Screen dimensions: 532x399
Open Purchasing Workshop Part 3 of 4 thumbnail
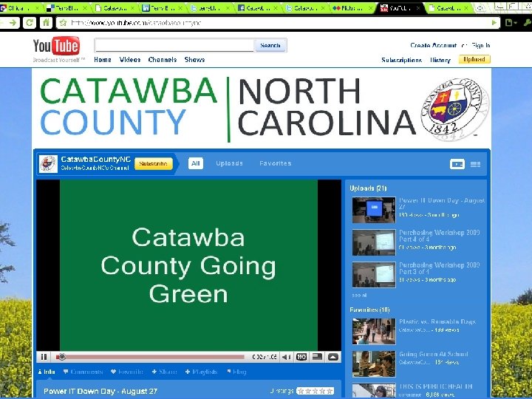pos(374,275)
